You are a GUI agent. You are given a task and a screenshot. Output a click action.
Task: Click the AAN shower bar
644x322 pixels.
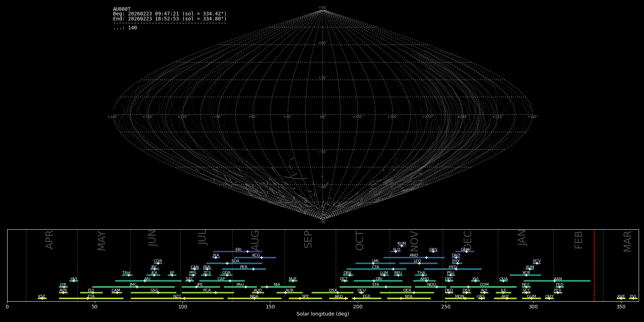coord(557,281)
